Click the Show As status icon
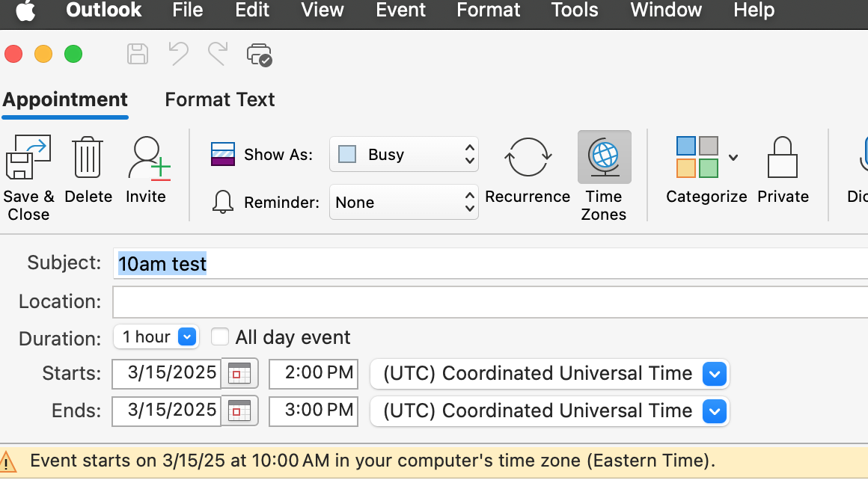The height and width of the screenshot is (492, 868). coord(222,155)
